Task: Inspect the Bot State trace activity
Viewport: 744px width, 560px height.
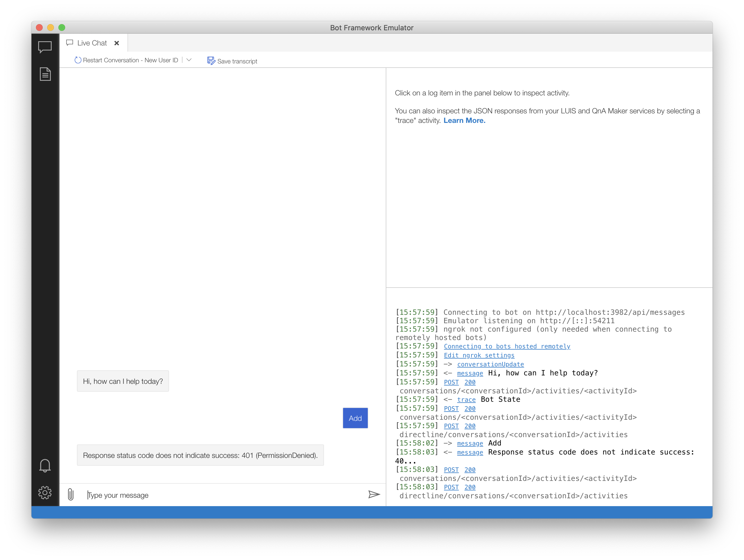Action: tap(466, 400)
